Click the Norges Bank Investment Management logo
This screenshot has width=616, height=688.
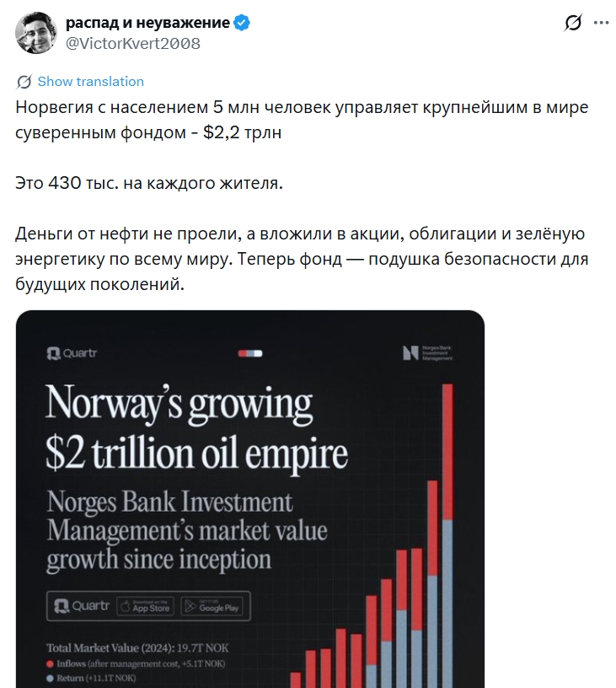click(x=427, y=352)
